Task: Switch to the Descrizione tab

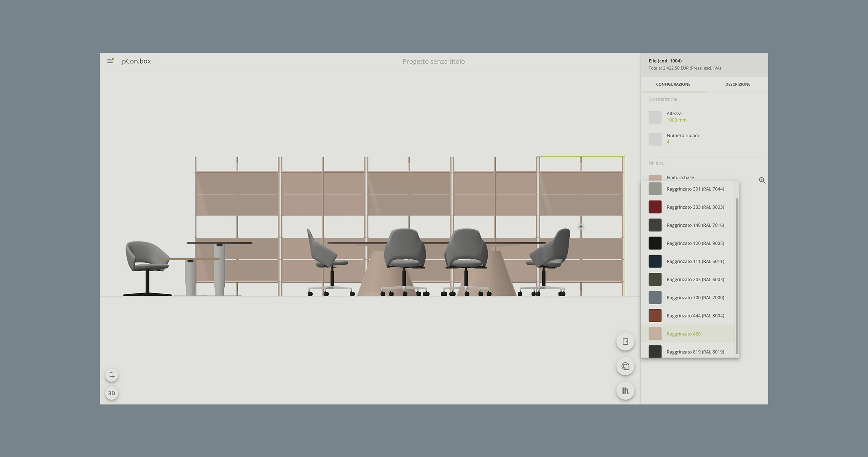Action: tap(737, 84)
